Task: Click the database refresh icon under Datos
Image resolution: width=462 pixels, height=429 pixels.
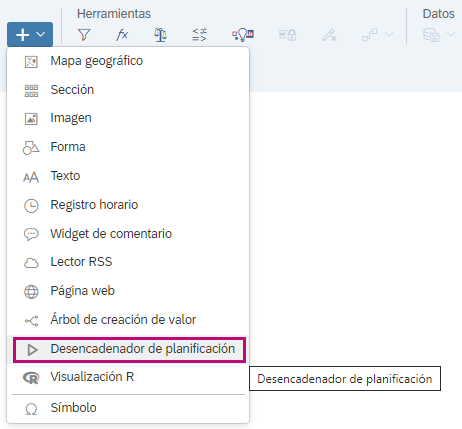Action: (x=431, y=35)
